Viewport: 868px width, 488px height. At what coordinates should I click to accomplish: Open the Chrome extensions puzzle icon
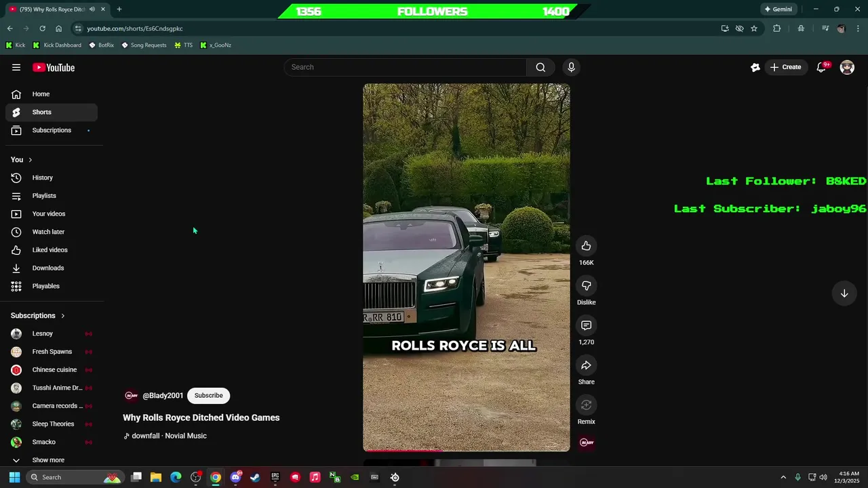777,28
